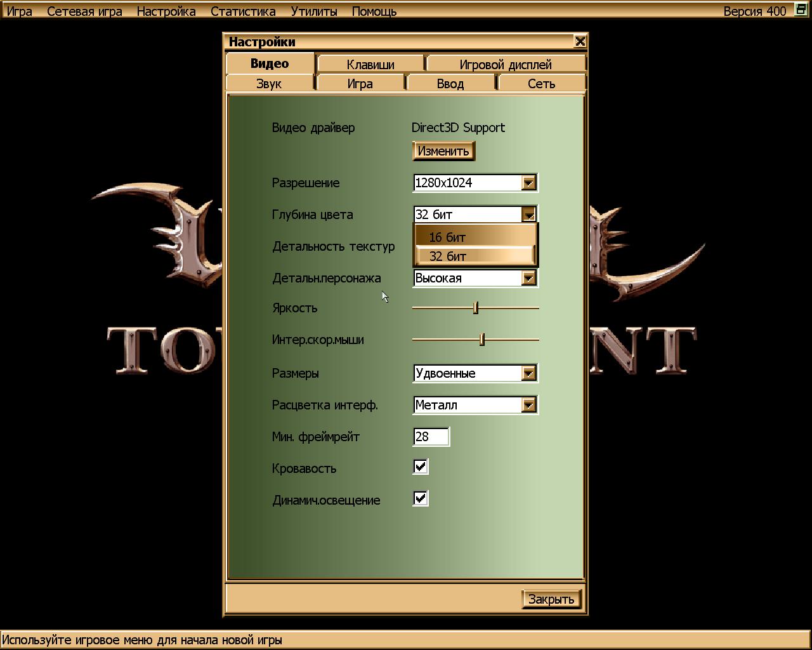This screenshot has width=812, height=650.
Task: Open the Утилиты menu
Action: [313, 11]
